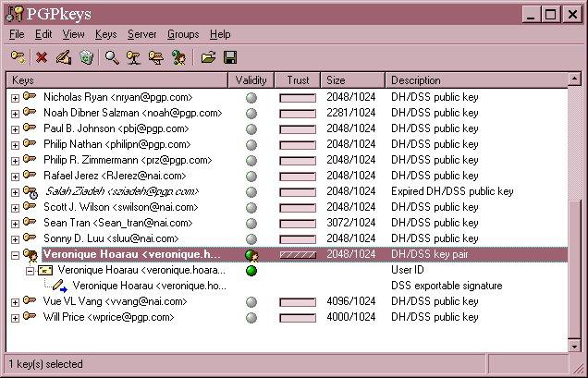Screen dimensions: 588x378
Task: Click the open folder import icon
Action: pyautogui.click(x=208, y=57)
